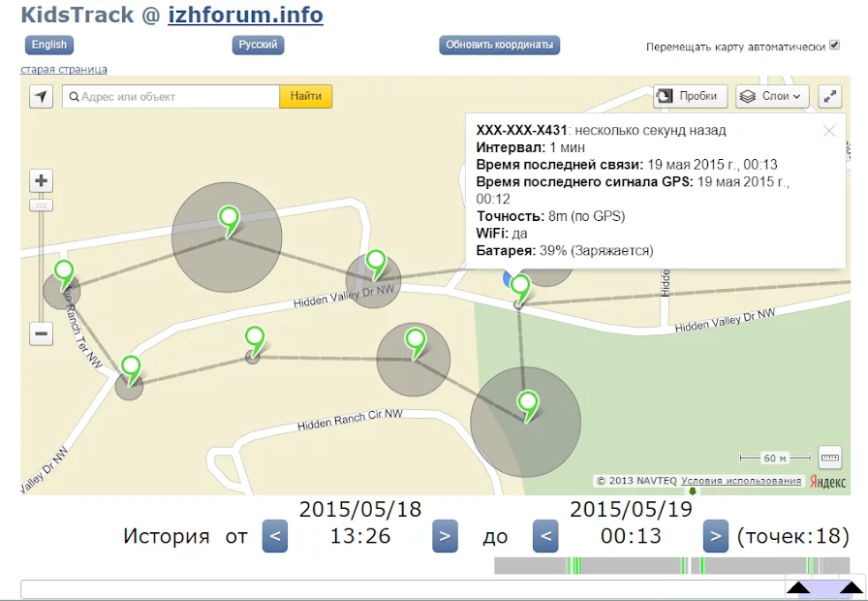Switch language to English
Viewport: 868px width, 601px height.
[49, 45]
